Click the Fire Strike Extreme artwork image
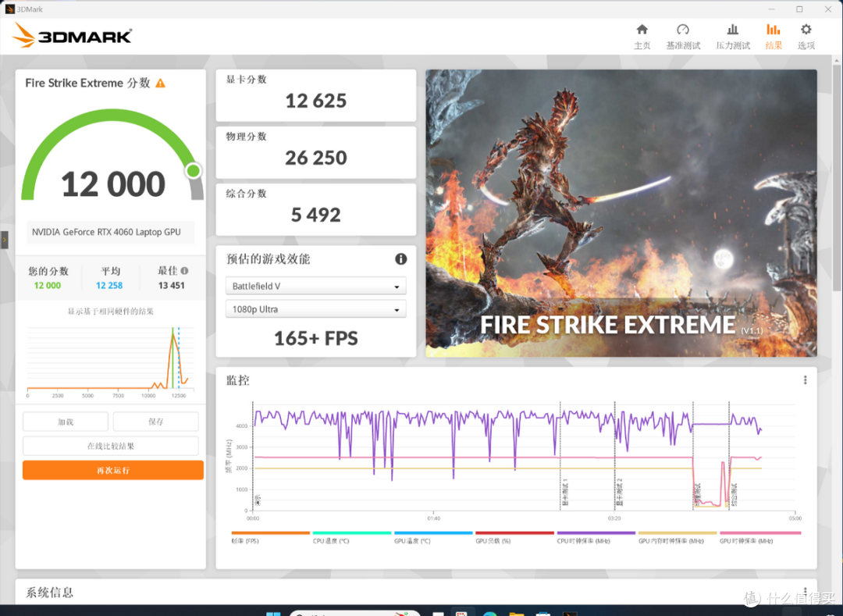 coord(621,213)
